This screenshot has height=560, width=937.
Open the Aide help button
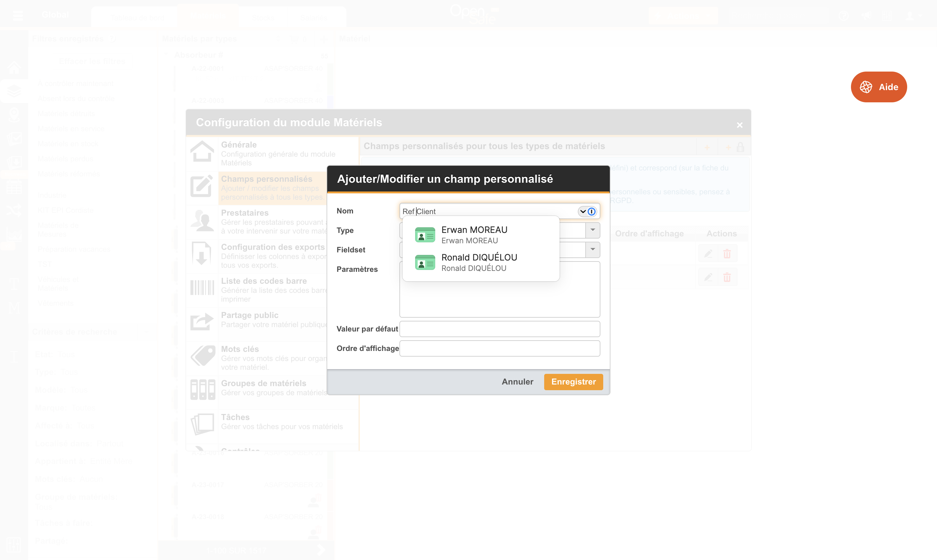(x=879, y=87)
